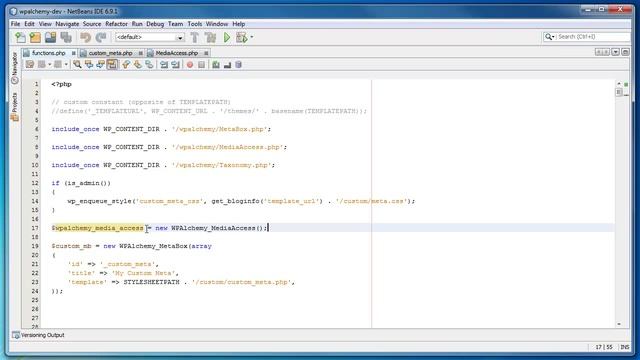The height and width of the screenshot is (360, 640).
Task: Click the New Project toolbar icon
Action: (35, 38)
